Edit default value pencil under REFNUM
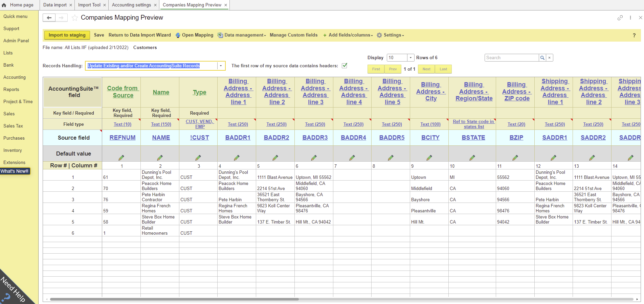 [121, 158]
